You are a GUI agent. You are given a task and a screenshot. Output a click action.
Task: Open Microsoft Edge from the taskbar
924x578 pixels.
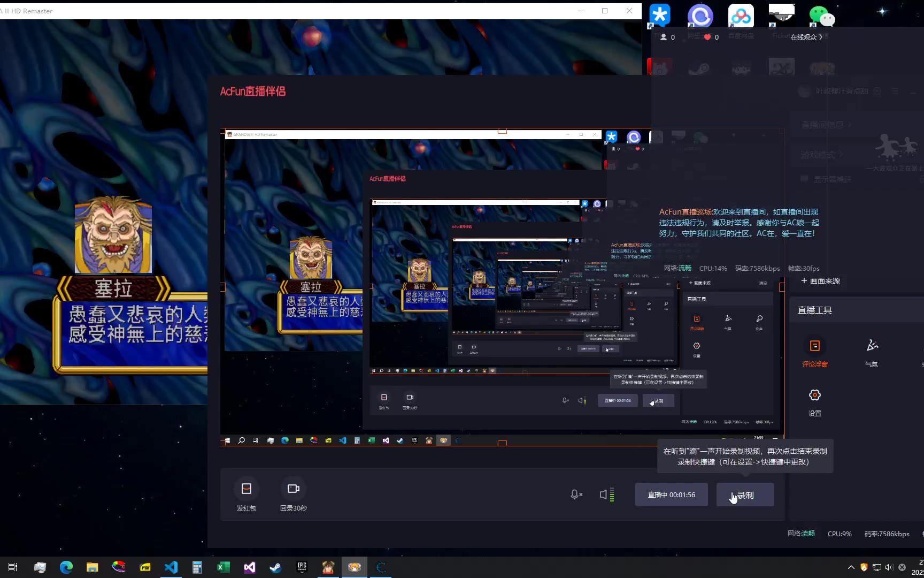point(66,567)
